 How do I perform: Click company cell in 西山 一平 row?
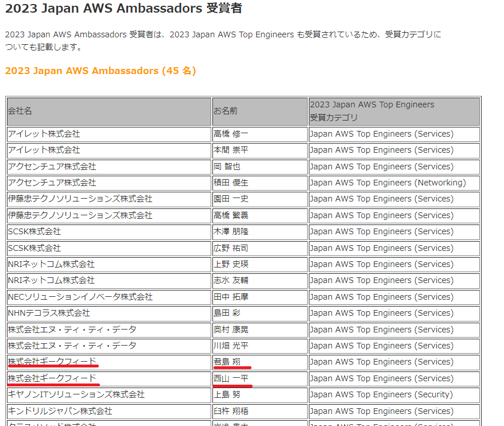[109, 379]
